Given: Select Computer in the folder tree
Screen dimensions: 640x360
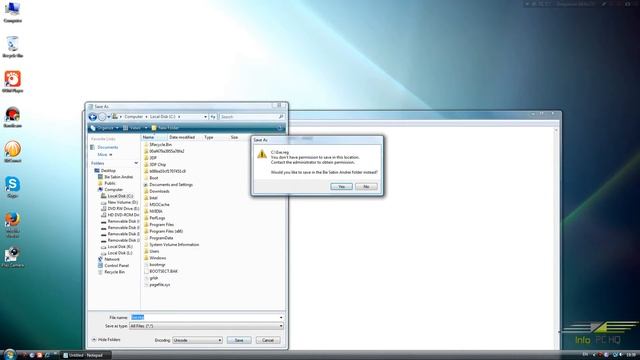Looking at the screenshot, I should tap(110, 189).
